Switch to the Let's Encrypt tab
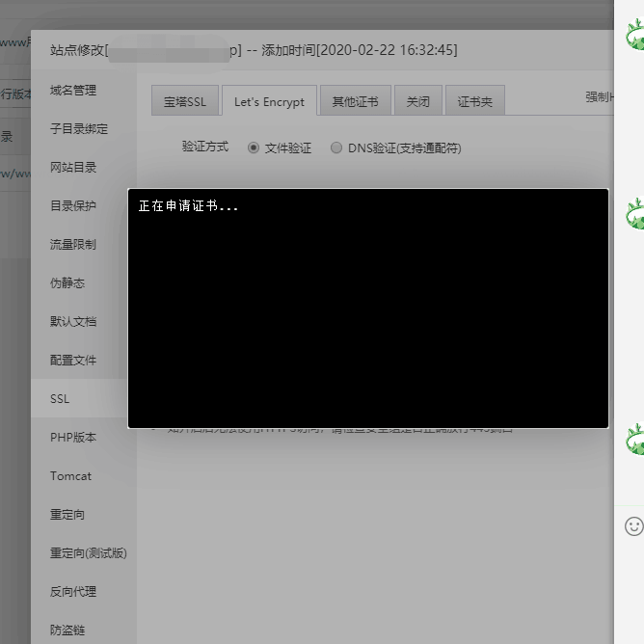Viewport: 644px width, 644px height. coord(269,100)
